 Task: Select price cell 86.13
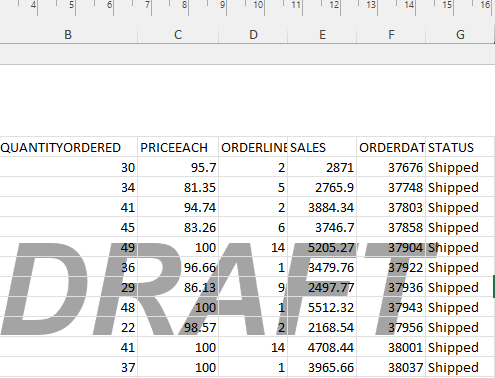(x=178, y=287)
